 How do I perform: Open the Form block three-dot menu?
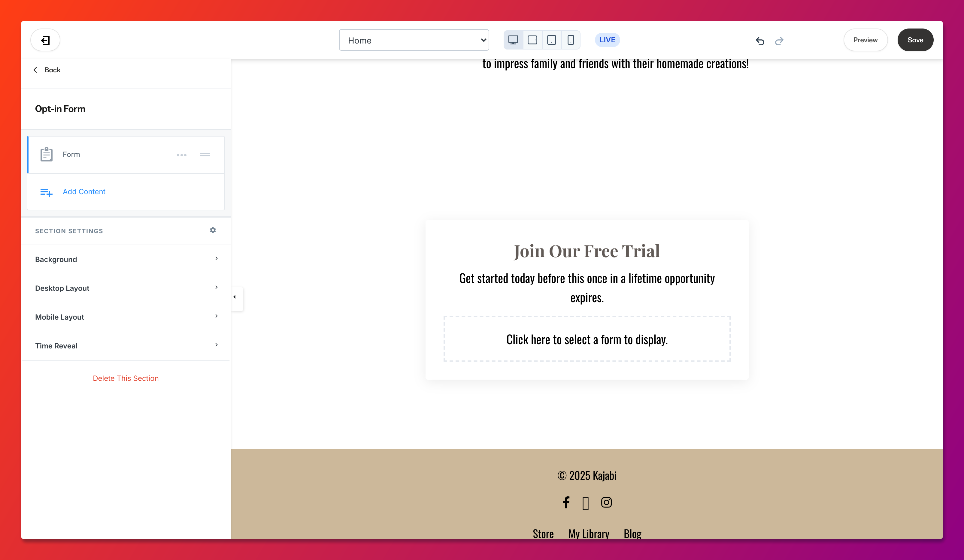pyautogui.click(x=182, y=155)
